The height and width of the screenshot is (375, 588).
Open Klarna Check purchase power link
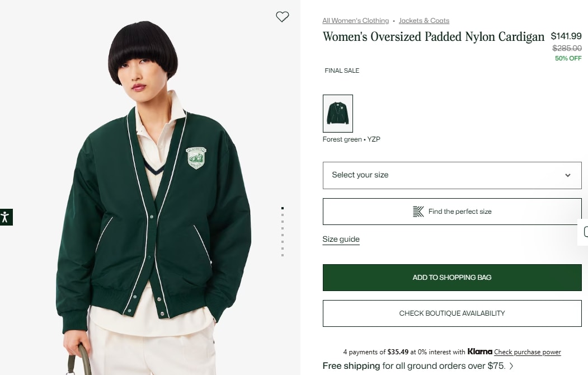[527, 351]
